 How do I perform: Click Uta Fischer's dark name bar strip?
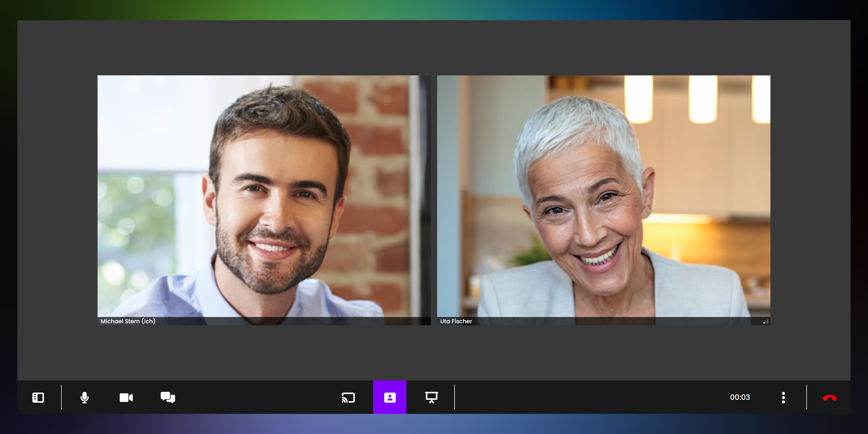[x=607, y=322]
